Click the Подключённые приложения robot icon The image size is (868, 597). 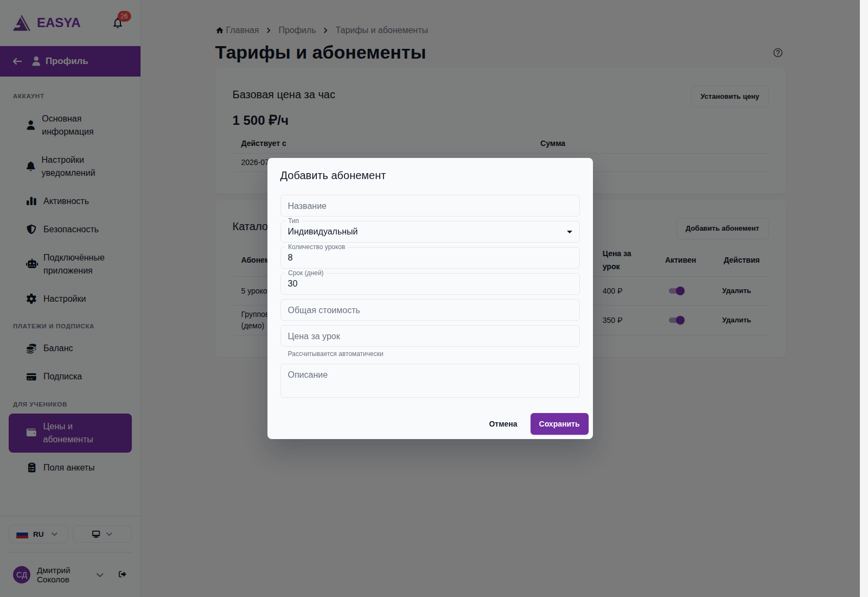32,264
